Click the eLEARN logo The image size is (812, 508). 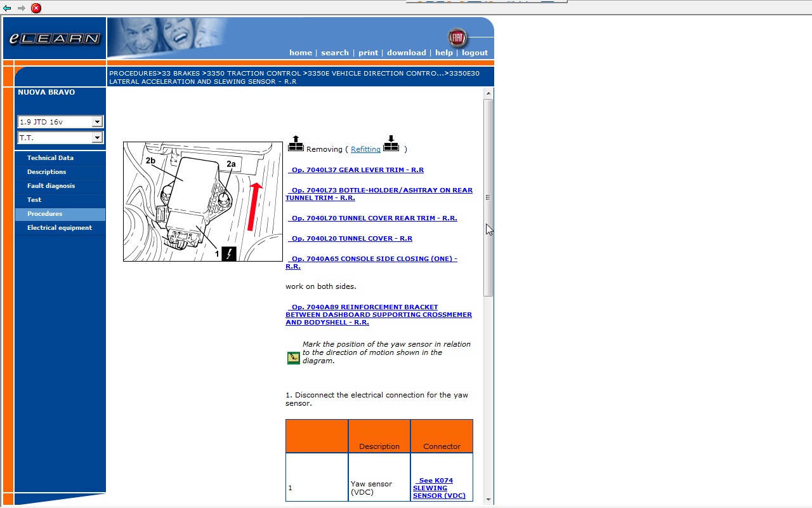[55, 39]
